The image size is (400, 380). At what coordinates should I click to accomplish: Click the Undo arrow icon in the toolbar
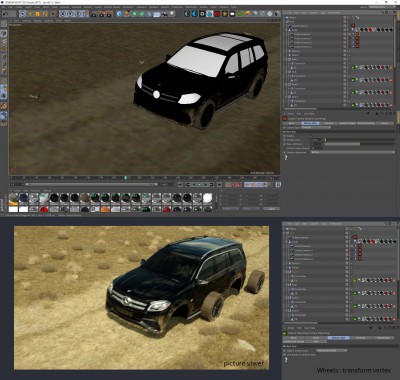[7, 14]
